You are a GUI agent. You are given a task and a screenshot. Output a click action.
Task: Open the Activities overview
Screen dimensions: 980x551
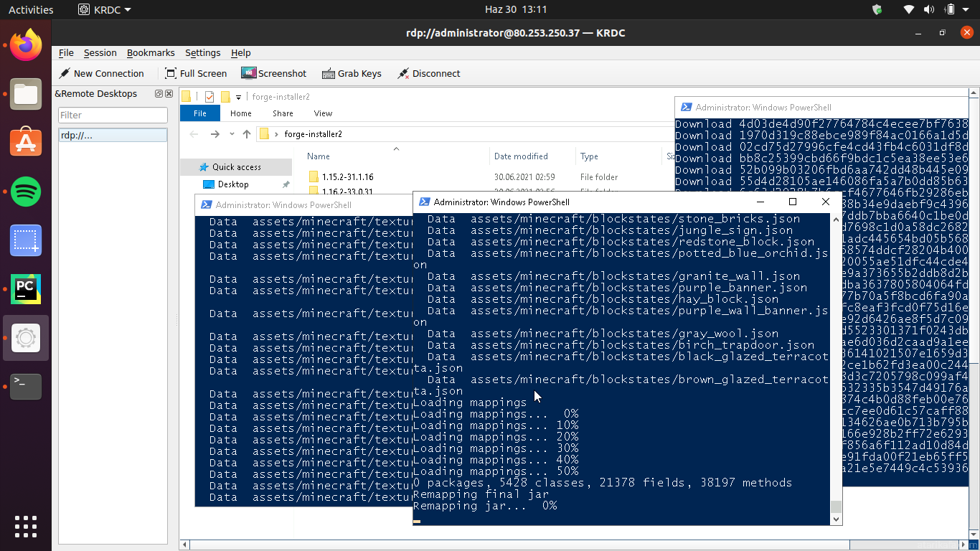point(31,9)
